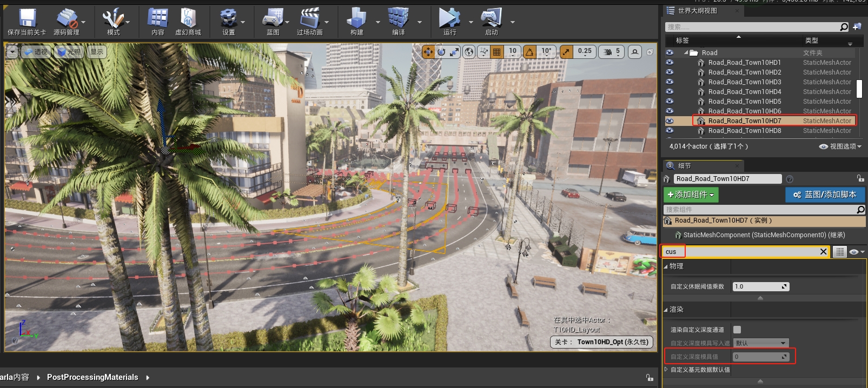The image size is (868, 388).
Task: Switch to the 细节 (Details) tab
Action: pos(684,166)
